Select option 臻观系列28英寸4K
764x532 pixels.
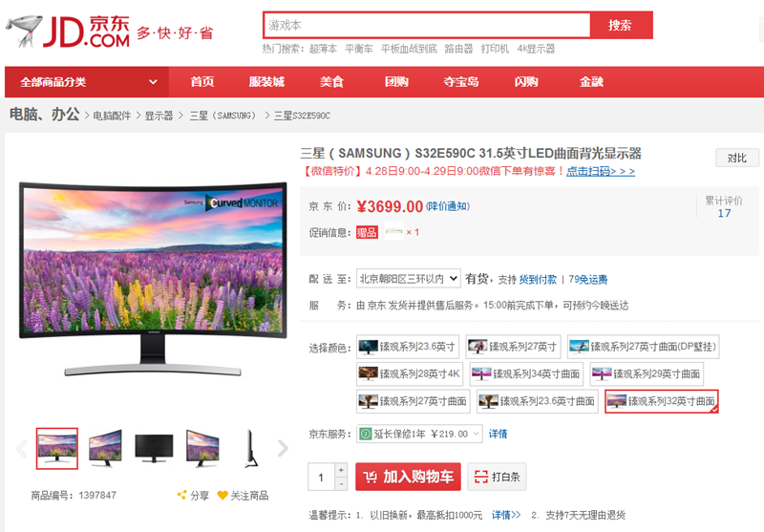(410, 374)
